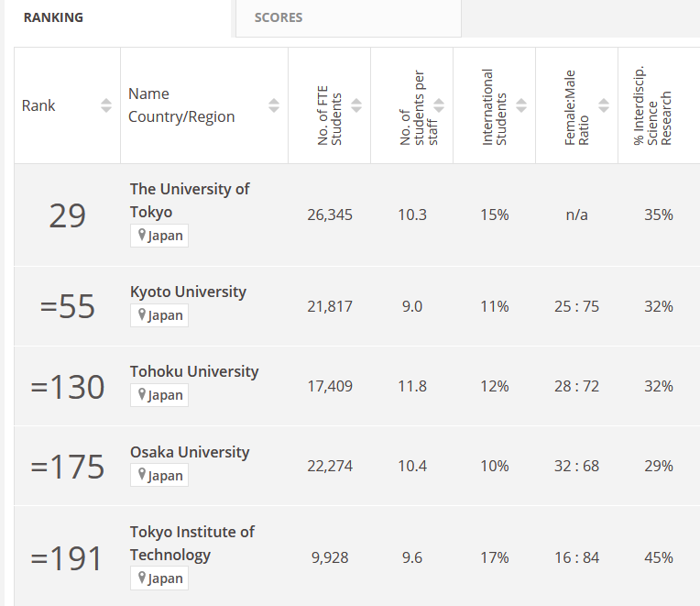
Task: Sort by No. of FTE Students arrows
Action: (x=356, y=105)
